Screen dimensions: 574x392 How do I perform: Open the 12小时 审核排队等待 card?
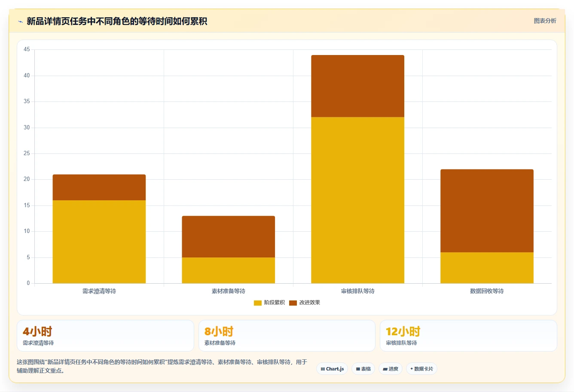click(x=468, y=336)
